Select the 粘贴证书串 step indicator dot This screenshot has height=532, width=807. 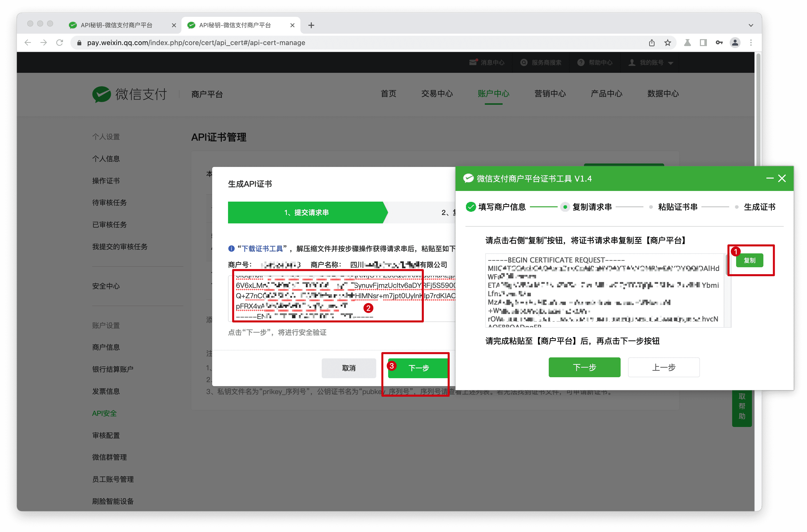pyautogui.click(x=651, y=207)
